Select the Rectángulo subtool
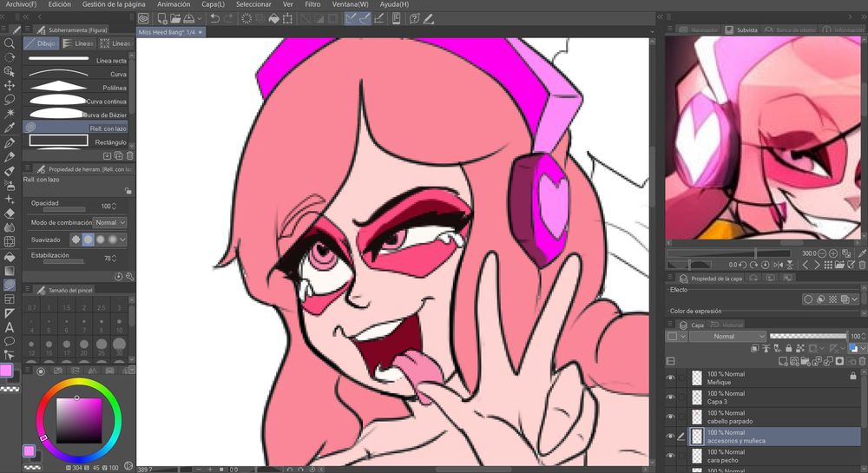Screen dimensions: 868x473 (77, 141)
